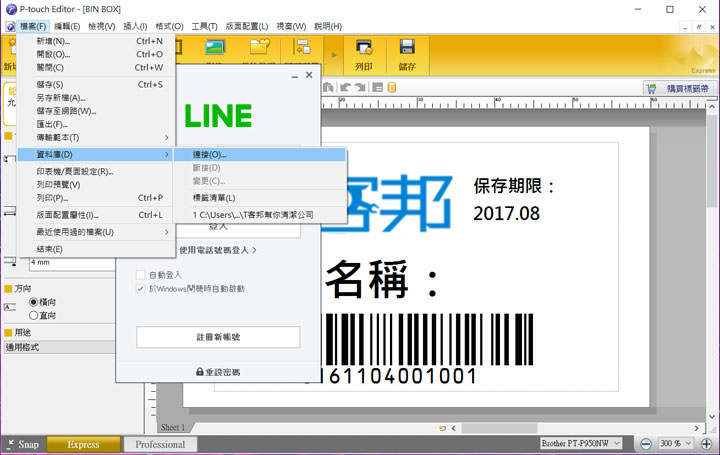
Task: Click the zoom in plus icon
Action: (x=706, y=444)
